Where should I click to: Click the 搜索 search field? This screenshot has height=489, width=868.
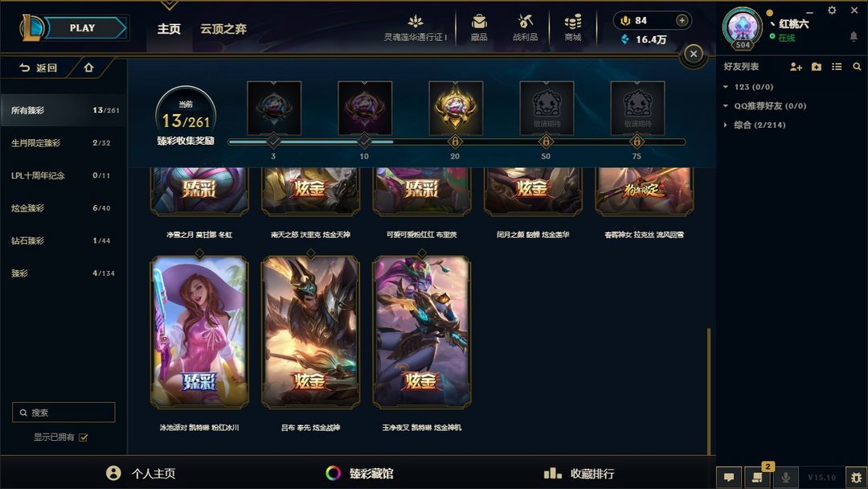(63, 413)
